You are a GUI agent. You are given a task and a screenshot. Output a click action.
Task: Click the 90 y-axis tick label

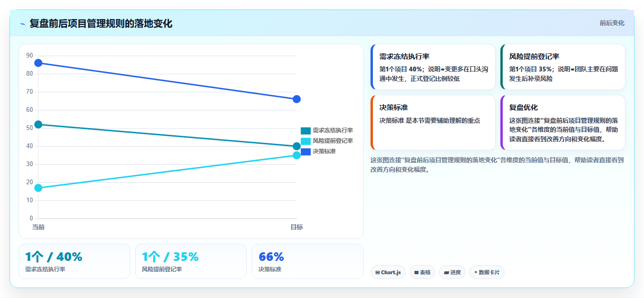[x=29, y=56]
